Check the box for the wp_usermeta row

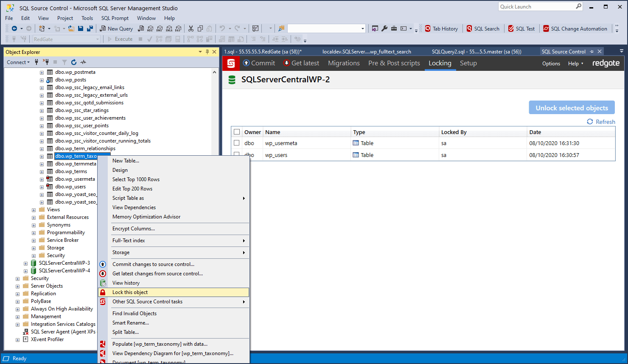point(237,143)
